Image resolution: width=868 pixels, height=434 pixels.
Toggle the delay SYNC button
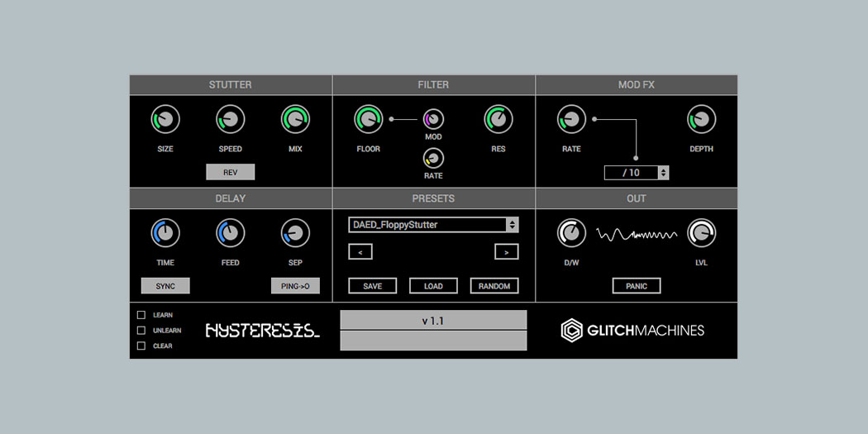165,286
